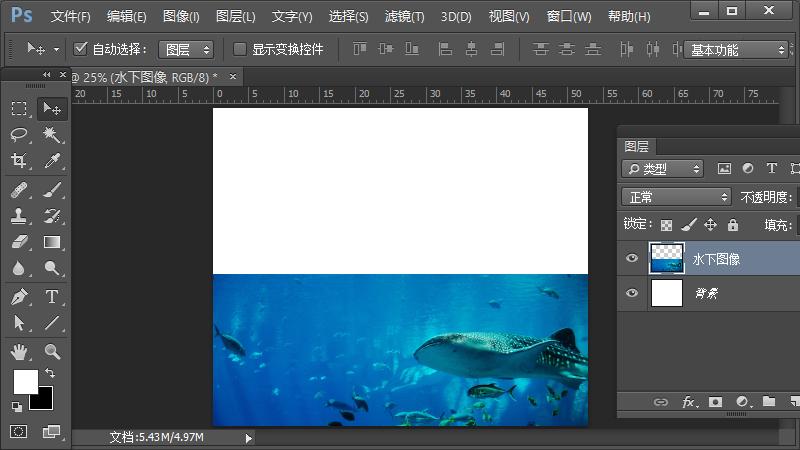Toggle lock image pixels brush icon
Screen dimensions: 800x450
tap(689, 224)
